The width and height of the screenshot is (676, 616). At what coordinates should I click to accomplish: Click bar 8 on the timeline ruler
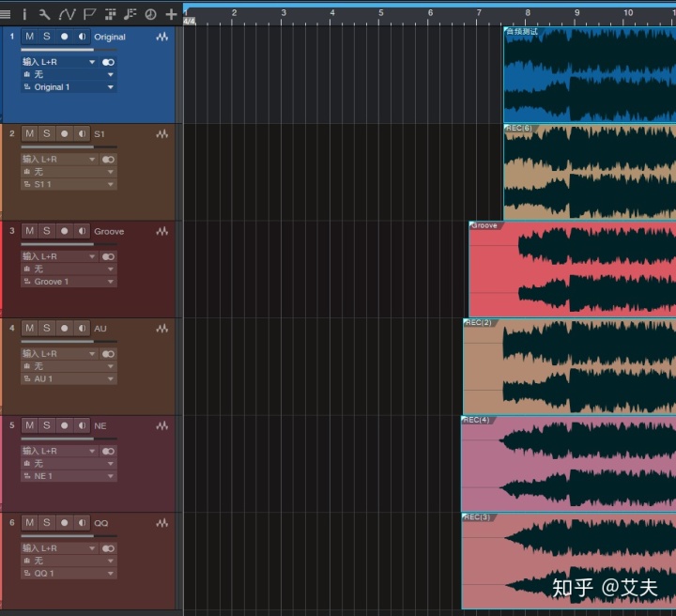tap(528, 13)
